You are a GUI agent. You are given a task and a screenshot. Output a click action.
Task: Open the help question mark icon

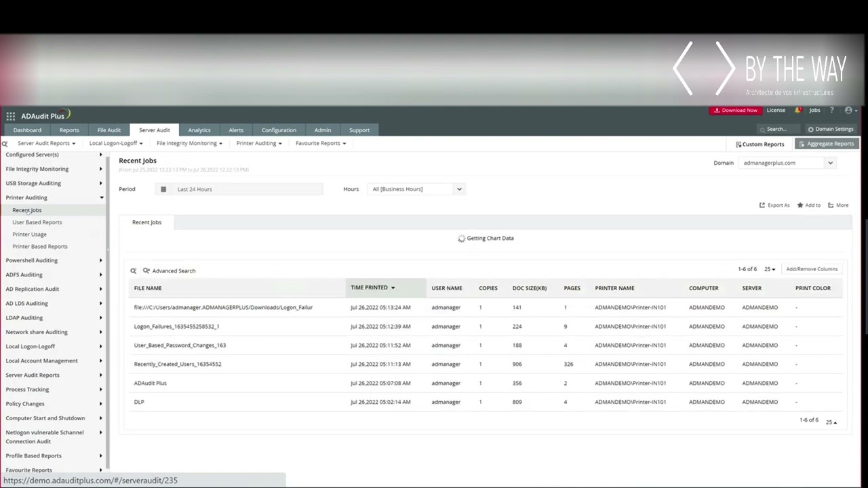tap(832, 110)
